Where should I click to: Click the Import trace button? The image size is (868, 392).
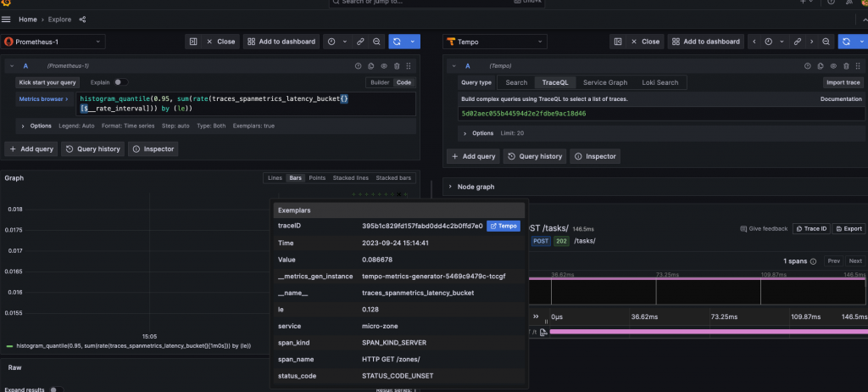pyautogui.click(x=843, y=82)
